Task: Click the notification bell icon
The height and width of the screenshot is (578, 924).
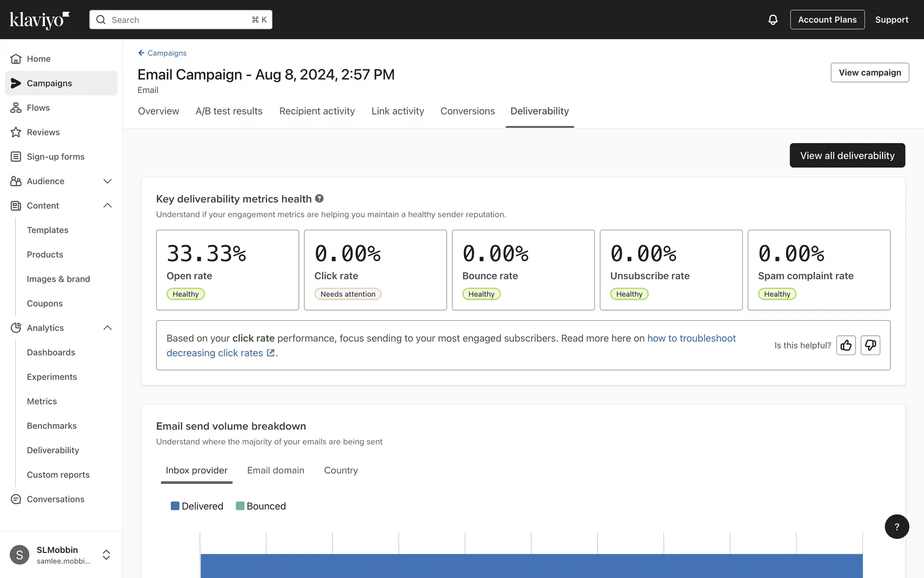Action: point(772,20)
